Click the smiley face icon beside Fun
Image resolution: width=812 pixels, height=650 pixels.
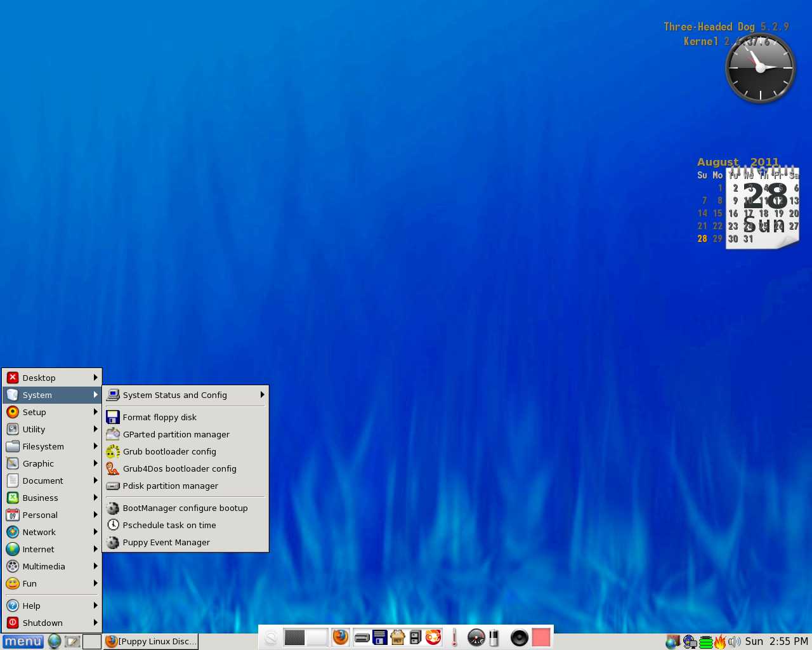[x=13, y=583]
